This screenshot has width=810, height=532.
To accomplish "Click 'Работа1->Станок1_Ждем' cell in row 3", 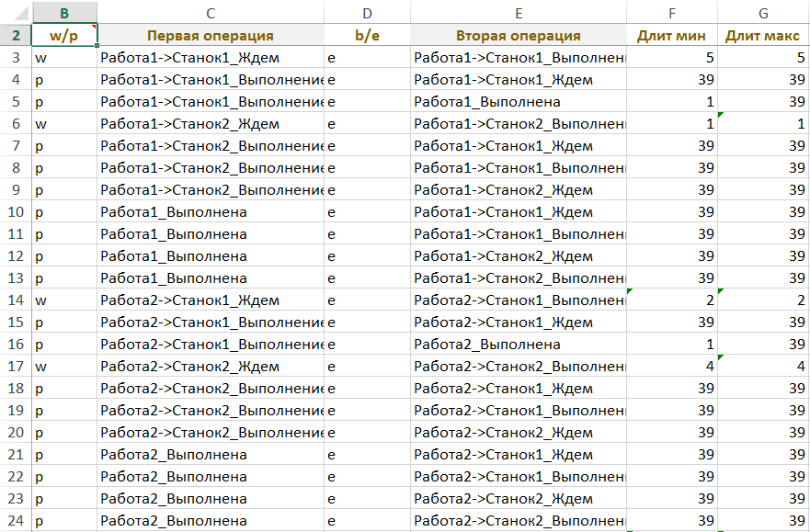I will click(211, 58).
